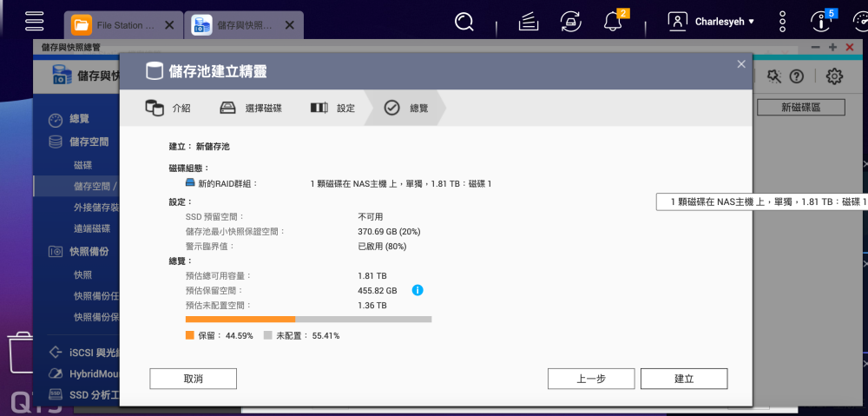Open the dashboard info icon with badge 5
Screen dimensions: 868x416
coord(821,22)
